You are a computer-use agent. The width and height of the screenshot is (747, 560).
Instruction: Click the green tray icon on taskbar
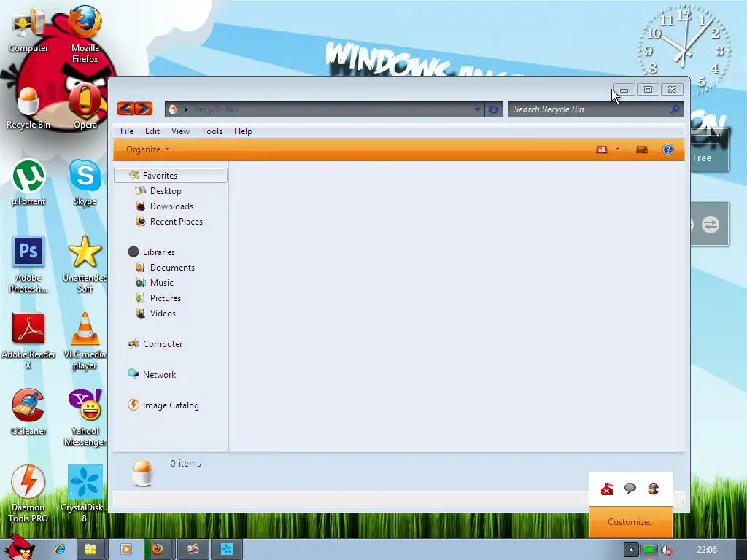pyautogui.click(x=649, y=550)
